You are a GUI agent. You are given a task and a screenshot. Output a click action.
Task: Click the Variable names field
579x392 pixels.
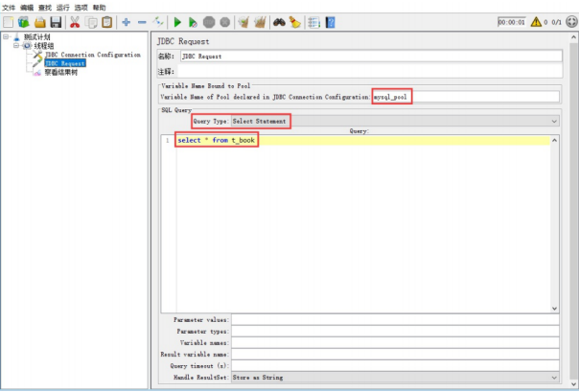(395, 342)
